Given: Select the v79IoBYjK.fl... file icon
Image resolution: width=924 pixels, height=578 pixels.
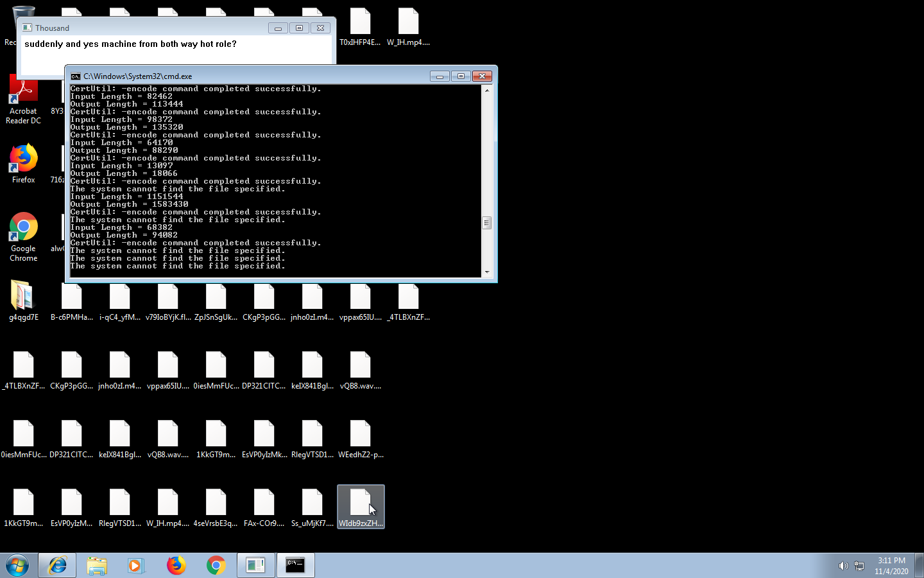Looking at the screenshot, I should 167,301.
